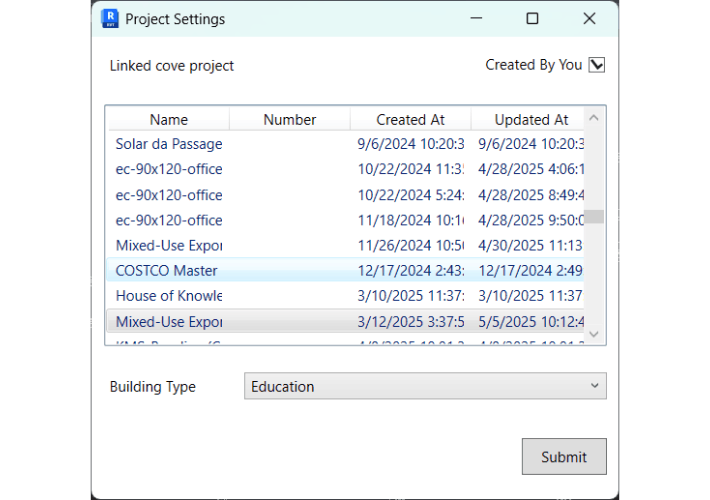
Task: Sort by Name column header
Action: click(x=168, y=120)
